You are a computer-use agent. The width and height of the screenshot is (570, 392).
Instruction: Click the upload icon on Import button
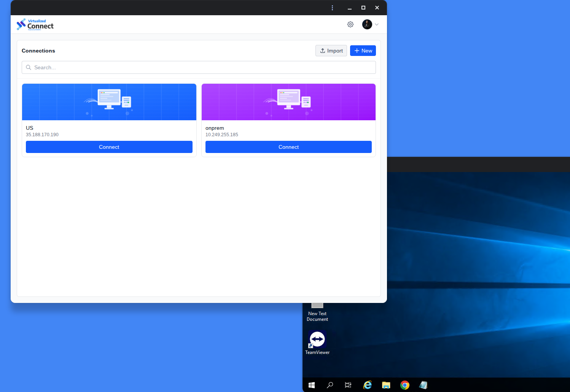click(x=323, y=50)
